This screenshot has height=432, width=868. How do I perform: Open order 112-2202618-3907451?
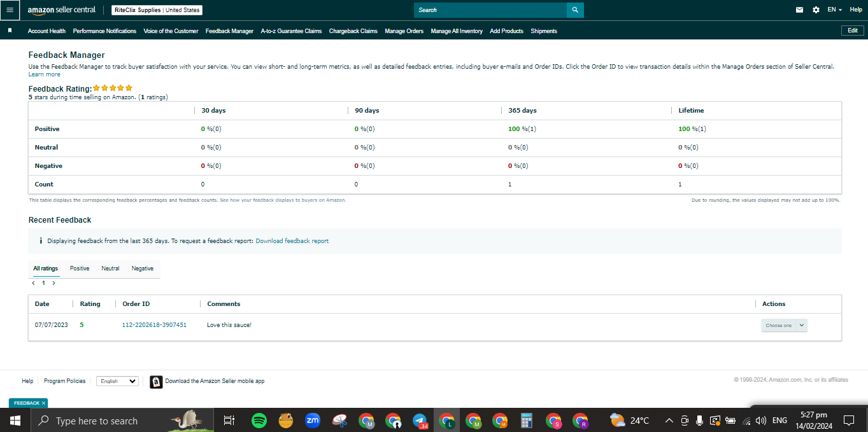coord(154,325)
